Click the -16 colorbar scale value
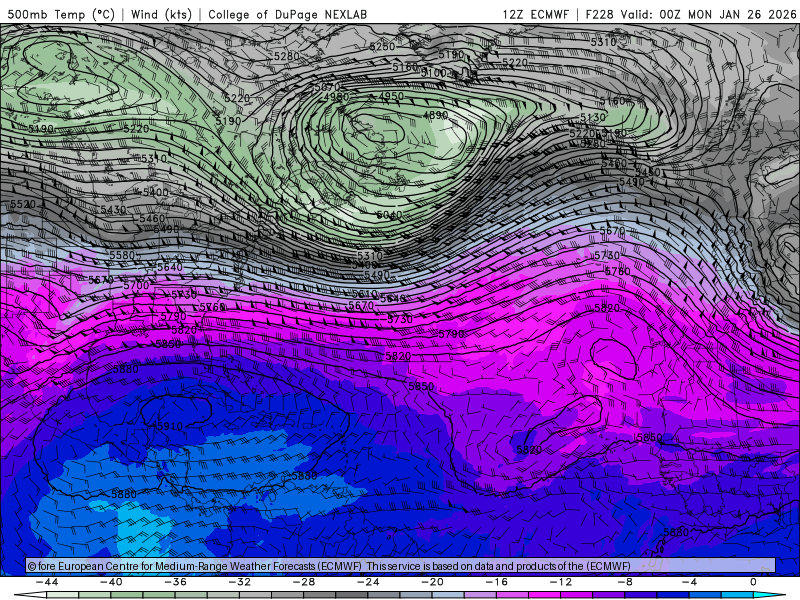Image resolution: width=800 pixels, height=600 pixels. coord(497,582)
